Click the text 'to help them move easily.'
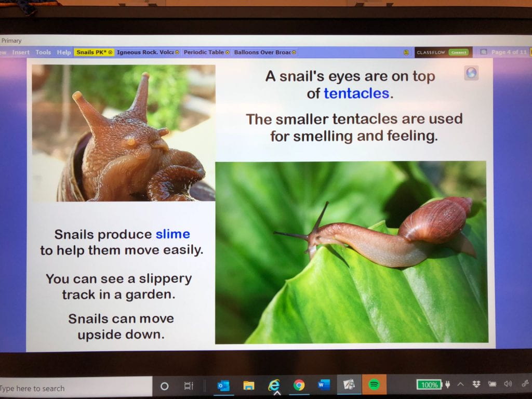This screenshot has height=399, width=532. [x=122, y=250]
